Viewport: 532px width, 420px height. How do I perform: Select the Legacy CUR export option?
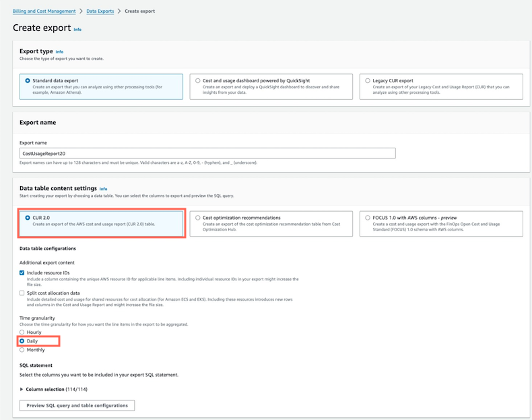[368, 81]
